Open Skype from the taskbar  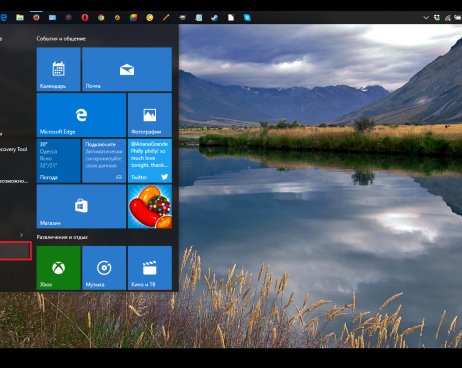coord(247,17)
